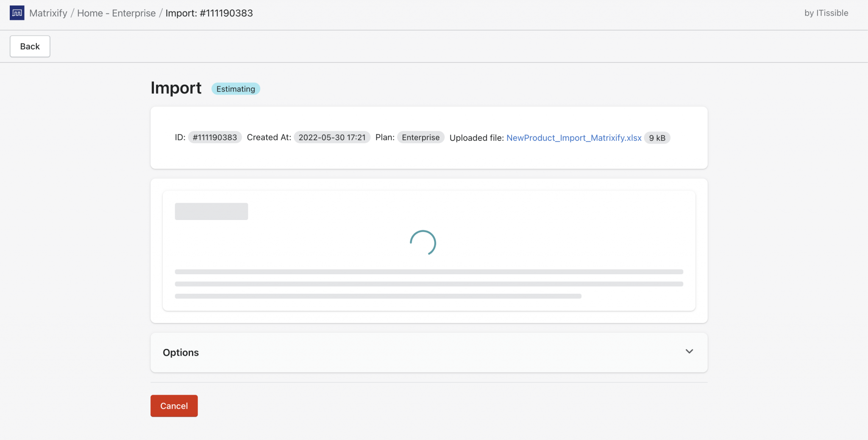Open the Home - Enterprise breadcrumb
Viewport: 868px width, 440px height.
pyautogui.click(x=116, y=13)
